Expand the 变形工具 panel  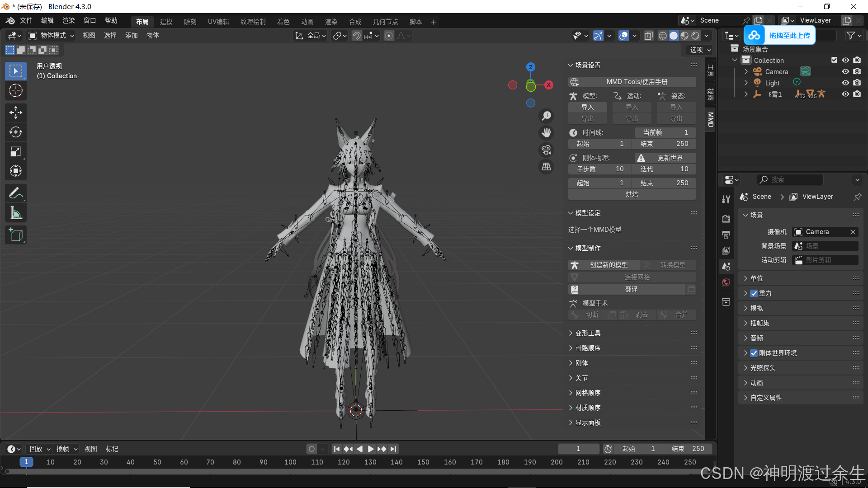pyautogui.click(x=588, y=333)
